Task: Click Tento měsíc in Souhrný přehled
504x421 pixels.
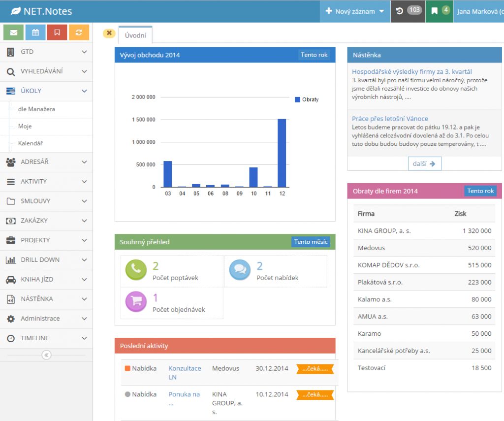Action: (x=311, y=242)
